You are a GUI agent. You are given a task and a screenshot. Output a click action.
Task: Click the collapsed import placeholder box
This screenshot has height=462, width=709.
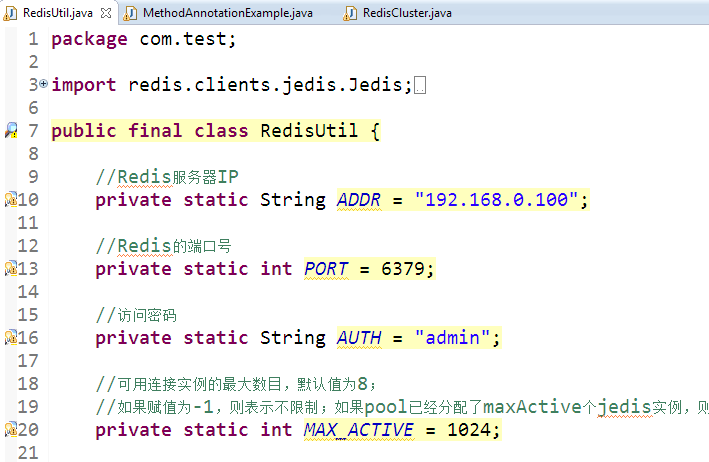[420, 85]
